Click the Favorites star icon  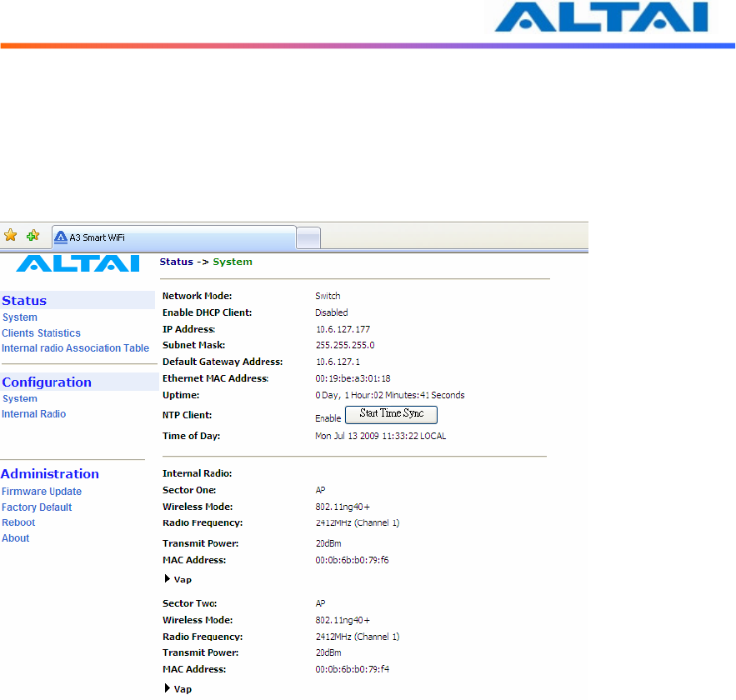pyautogui.click(x=10, y=235)
